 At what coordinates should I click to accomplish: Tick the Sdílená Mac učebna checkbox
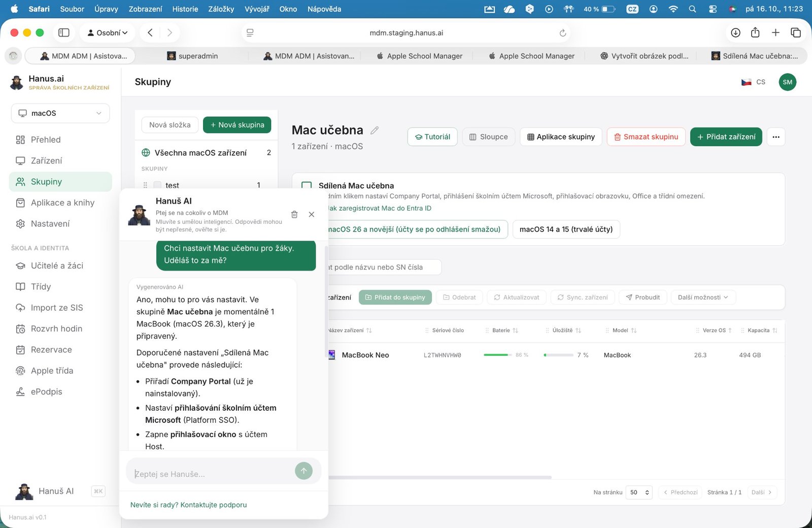click(x=307, y=186)
